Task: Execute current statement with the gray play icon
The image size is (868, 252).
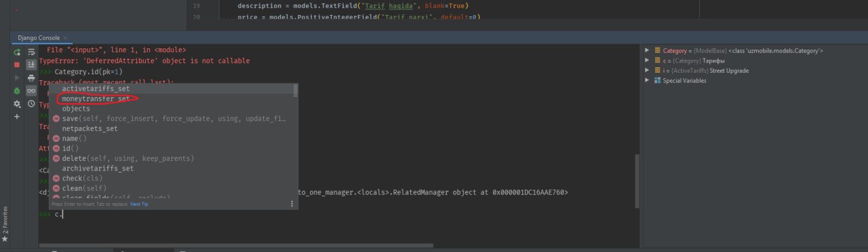Action: 17,77
